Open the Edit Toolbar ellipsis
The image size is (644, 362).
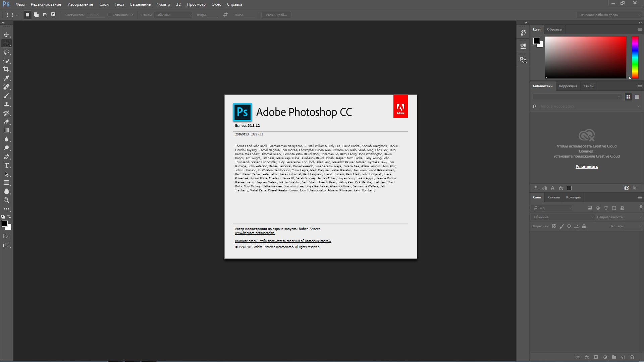pyautogui.click(x=6, y=208)
